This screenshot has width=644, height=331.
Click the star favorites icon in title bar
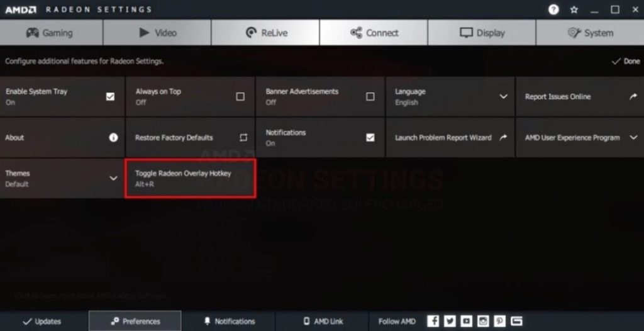[574, 10]
